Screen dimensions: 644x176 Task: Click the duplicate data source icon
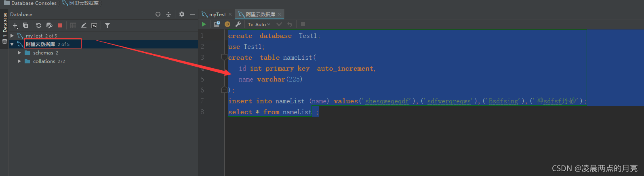tap(25, 25)
